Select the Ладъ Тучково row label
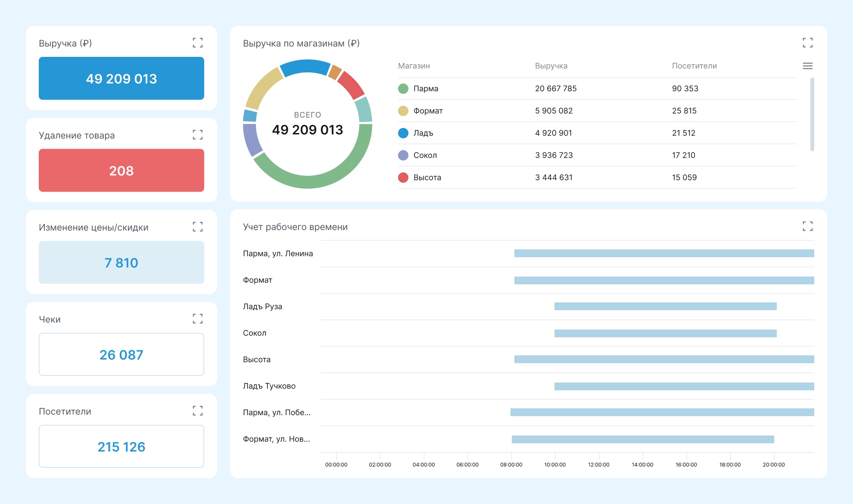Viewport: 853px width, 504px height. [269, 386]
